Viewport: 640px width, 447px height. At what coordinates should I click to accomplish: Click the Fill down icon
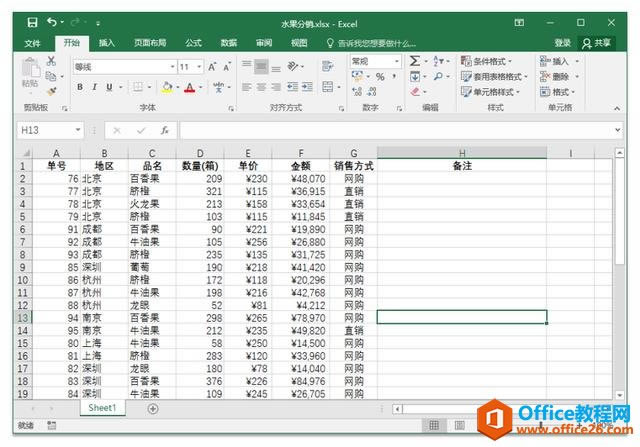tap(415, 77)
